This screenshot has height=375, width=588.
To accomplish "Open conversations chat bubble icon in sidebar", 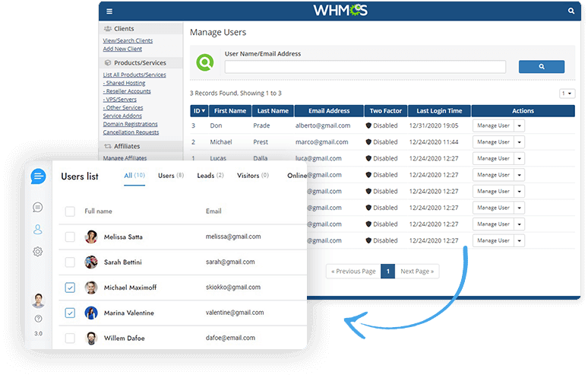I will (x=38, y=207).
